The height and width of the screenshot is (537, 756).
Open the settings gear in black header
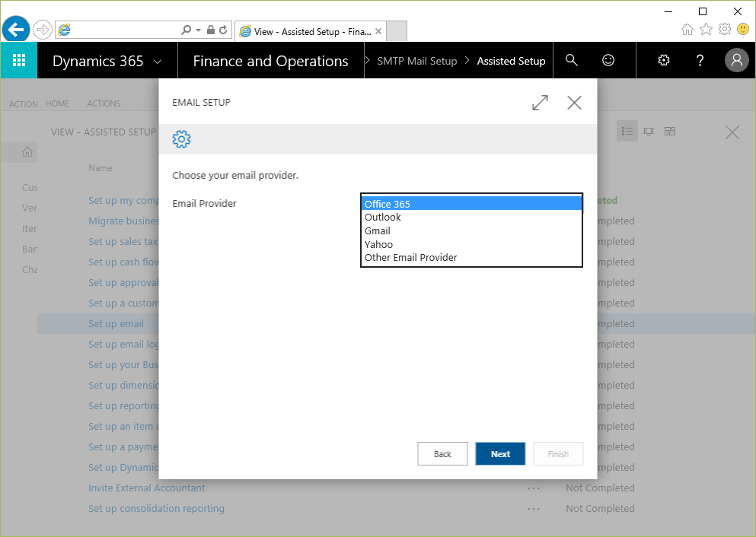pyautogui.click(x=664, y=60)
